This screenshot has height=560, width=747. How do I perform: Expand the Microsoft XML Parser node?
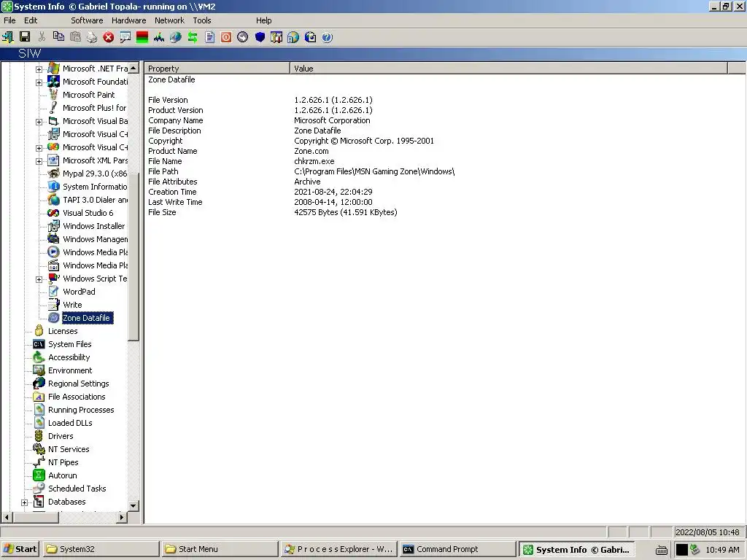click(39, 161)
